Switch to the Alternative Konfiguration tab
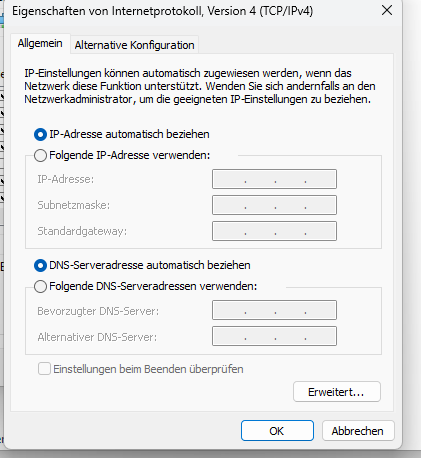This screenshot has width=421, height=458. [x=134, y=45]
